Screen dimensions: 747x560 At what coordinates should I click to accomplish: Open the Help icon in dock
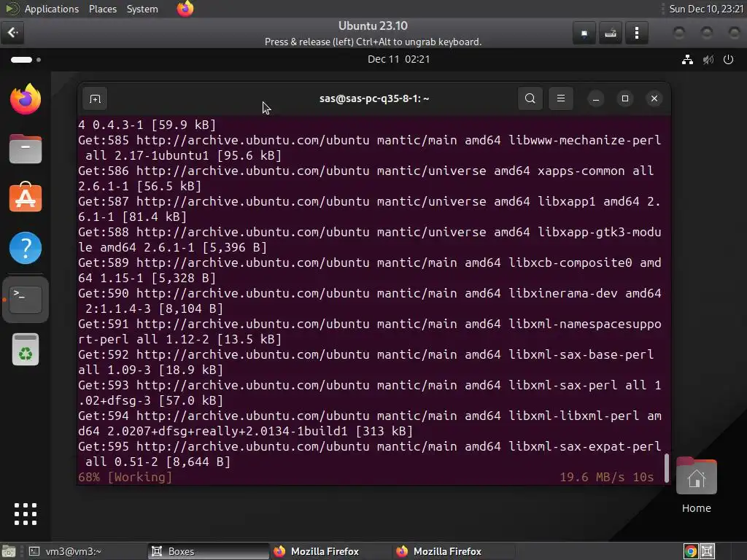coord(26,248)
